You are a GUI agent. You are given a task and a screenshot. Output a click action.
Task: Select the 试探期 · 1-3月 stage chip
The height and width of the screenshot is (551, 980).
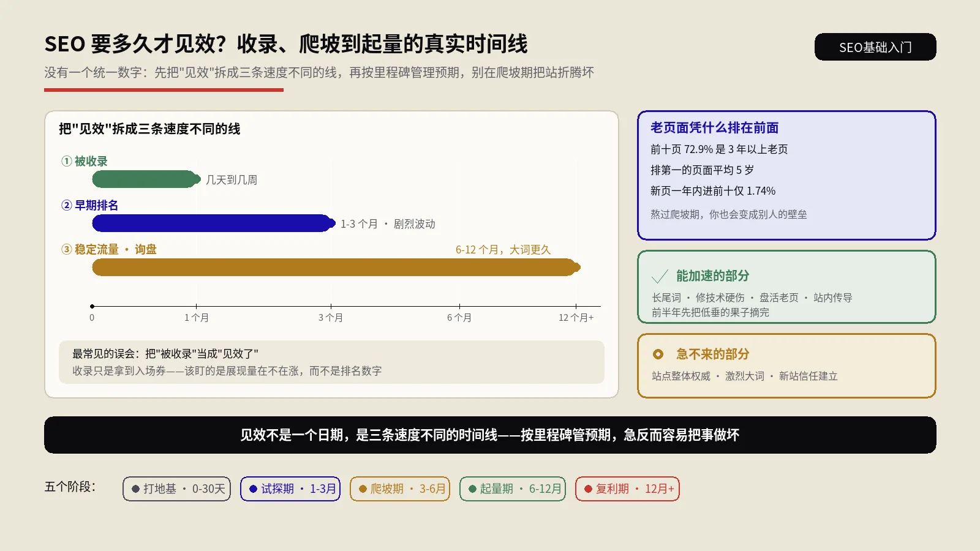point(290,489)
